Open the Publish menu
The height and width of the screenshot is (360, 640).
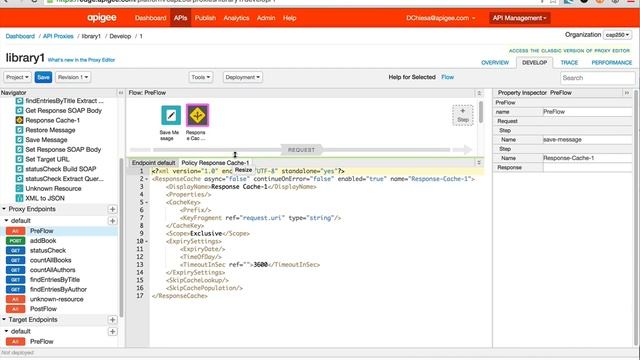[x=205, y=18]
